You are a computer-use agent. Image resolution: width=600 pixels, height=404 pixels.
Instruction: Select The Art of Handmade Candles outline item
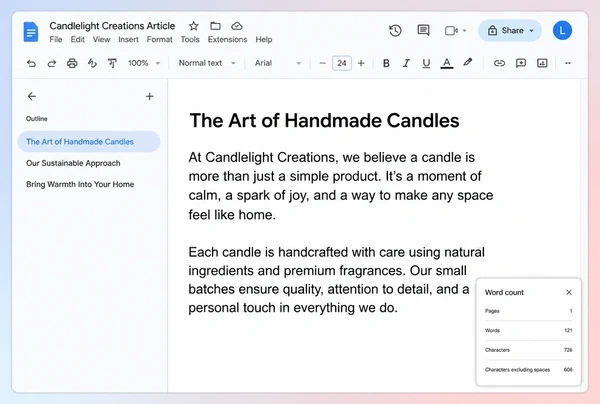[x=89, y=142]
